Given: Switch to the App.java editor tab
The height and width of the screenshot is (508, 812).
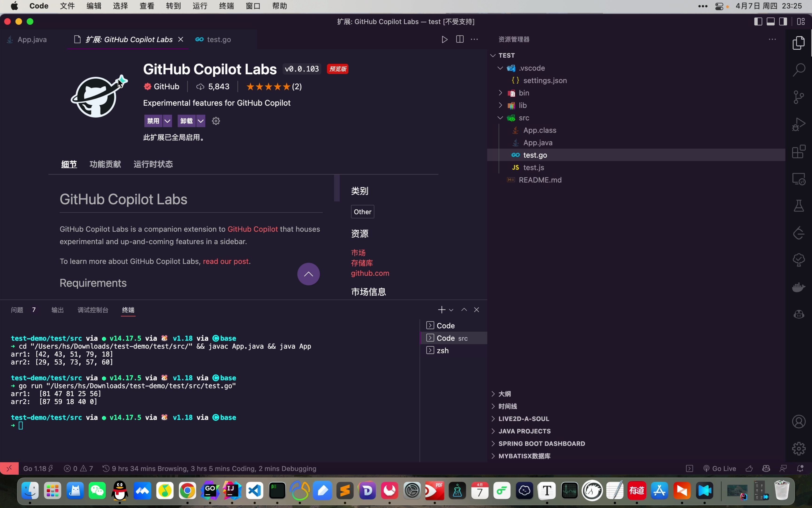Looking at the screenshot, I should click(x=32, y=40).
